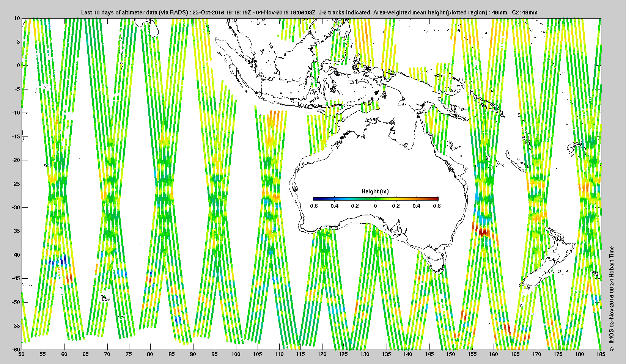
Task: Click the colorbar tick label 0.2
Action: [396, 206]
